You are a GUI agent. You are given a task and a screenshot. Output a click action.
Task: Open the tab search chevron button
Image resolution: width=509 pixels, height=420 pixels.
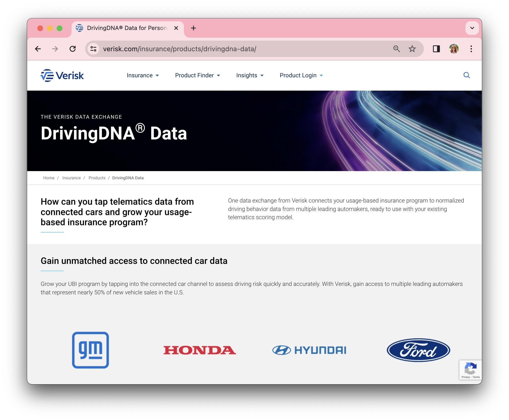point(472,28)
